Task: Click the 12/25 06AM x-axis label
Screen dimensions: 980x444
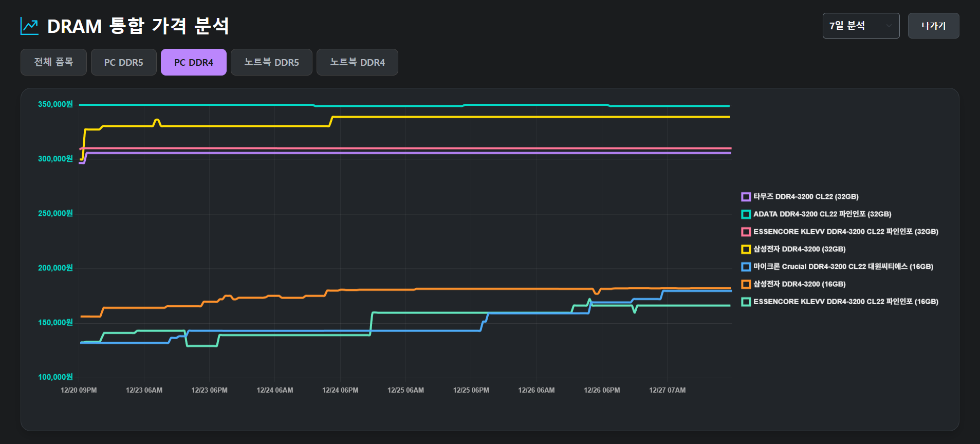Action: (x=405, y=390)
